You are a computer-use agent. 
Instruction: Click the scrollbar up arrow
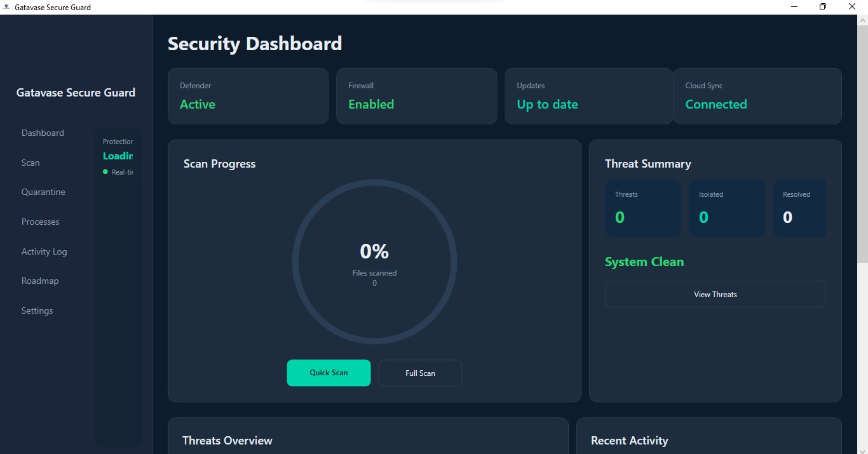(x=862, y=19)
